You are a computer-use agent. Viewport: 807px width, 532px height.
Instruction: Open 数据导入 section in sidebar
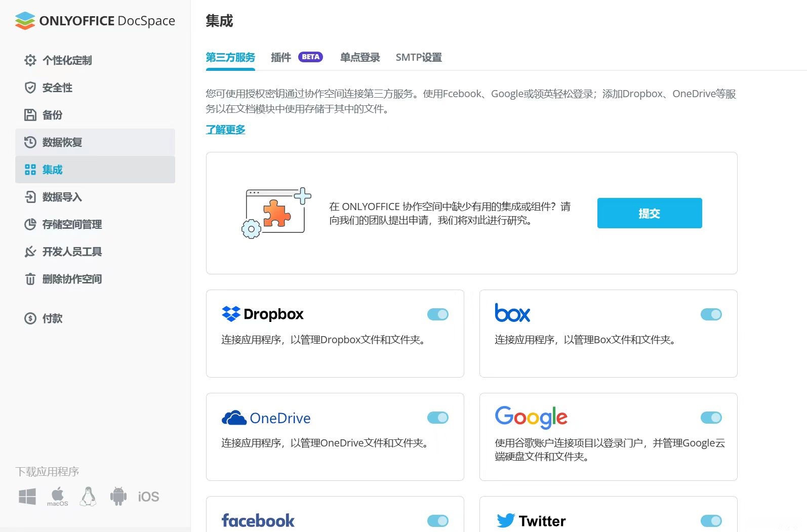click(x=95, y=197)
